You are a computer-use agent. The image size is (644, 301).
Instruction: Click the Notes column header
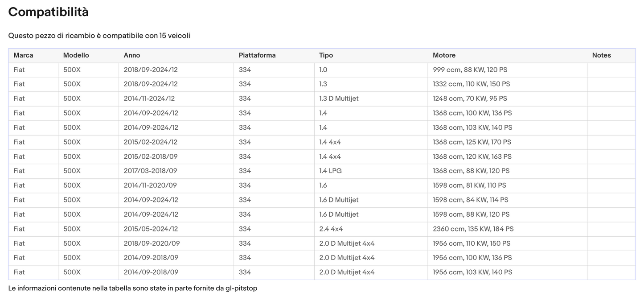(601, 55)
